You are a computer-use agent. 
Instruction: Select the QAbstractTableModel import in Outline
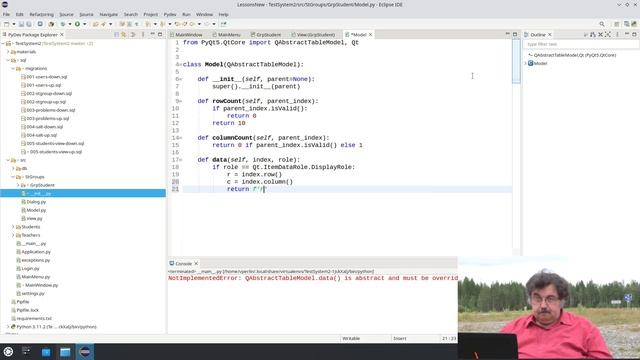click(575, 55)
